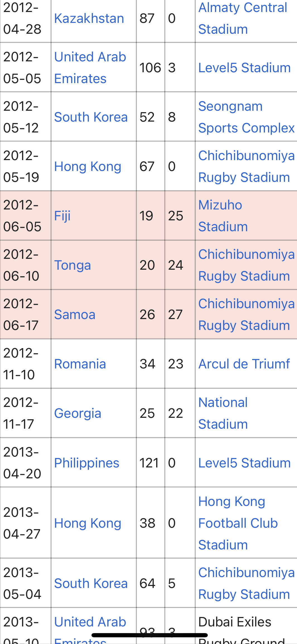Open the Georgia team link
The width and height of the screenshot is (297, 644).
pyautogui.click(x=78, y=413)
